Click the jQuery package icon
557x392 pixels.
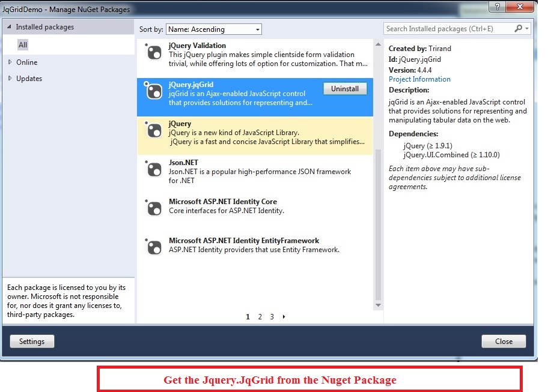(x=153, y=130)
